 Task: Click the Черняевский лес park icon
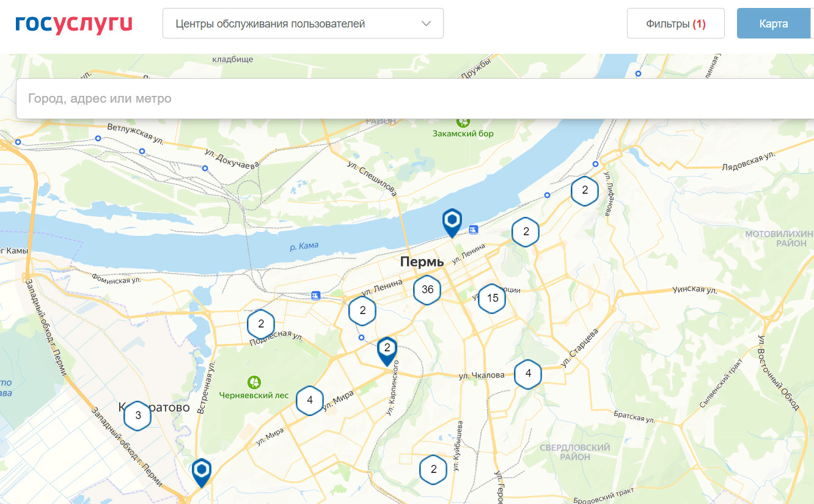tap(254, 382)
